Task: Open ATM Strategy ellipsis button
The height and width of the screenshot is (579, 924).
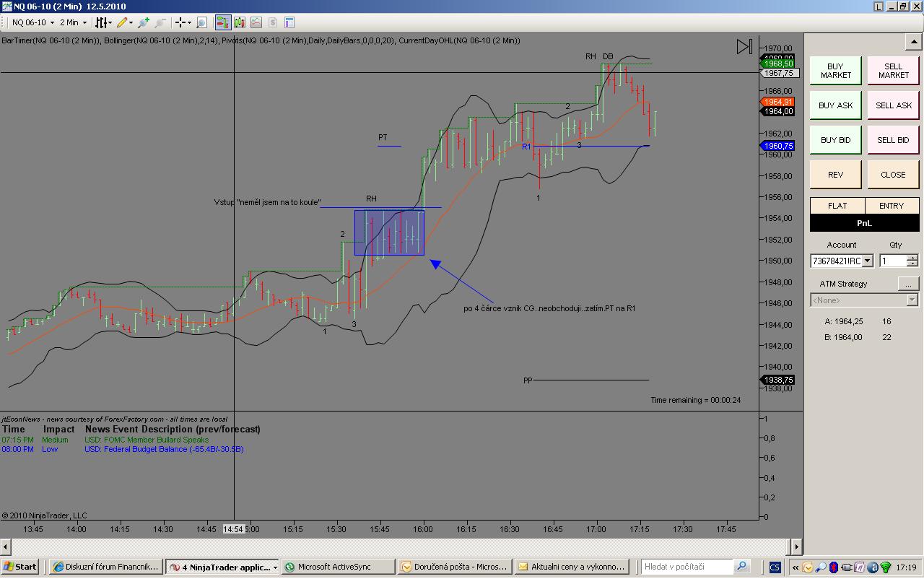Action: (908, 284)
